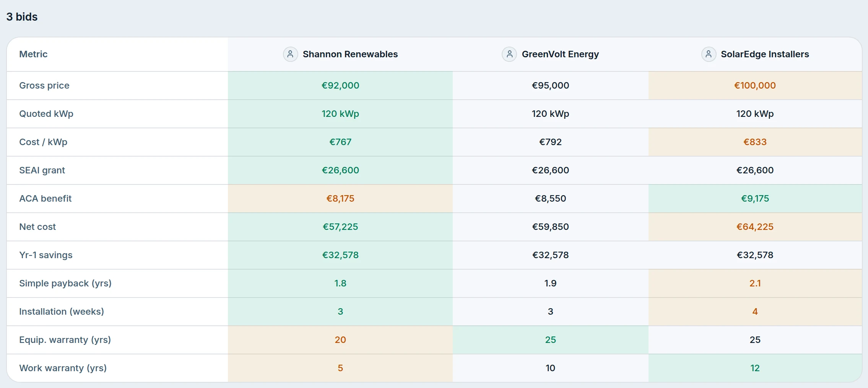The height and width of the screenshot is (388, 868).
Task: Click the 10 work warranty cell
Action: point(551,368)
